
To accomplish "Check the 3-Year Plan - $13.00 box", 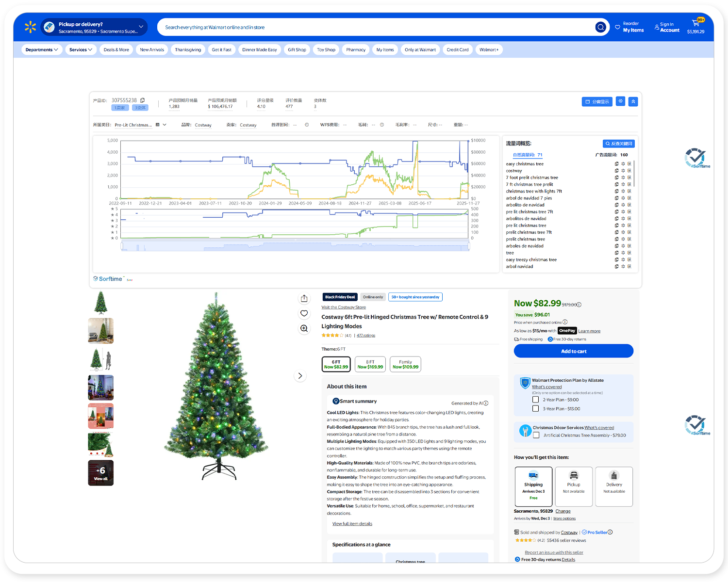I will coord(536,409).
